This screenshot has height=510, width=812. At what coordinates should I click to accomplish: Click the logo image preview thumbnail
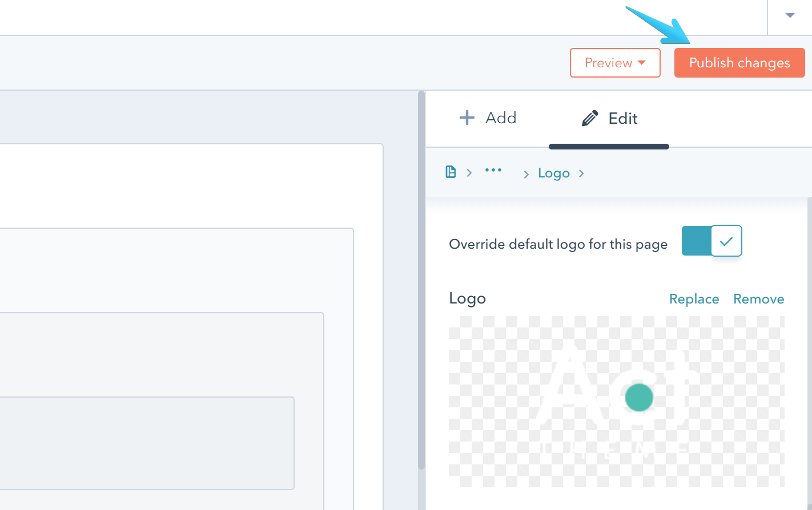[616, 401]
